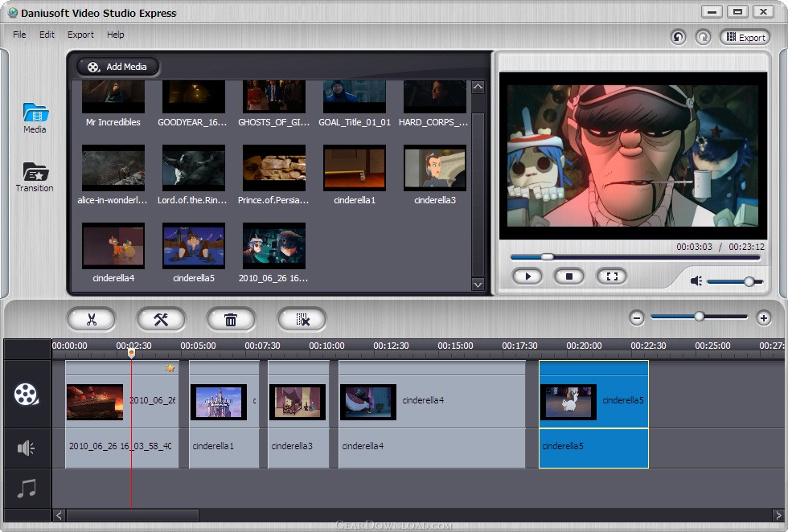Zoom out timeline with minus button
Screen dimensions: 788x532
(x=637, y=318)
